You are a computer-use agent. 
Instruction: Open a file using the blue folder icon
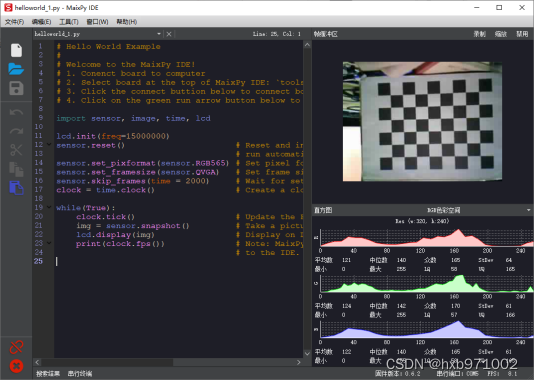[x=16, y=69]
